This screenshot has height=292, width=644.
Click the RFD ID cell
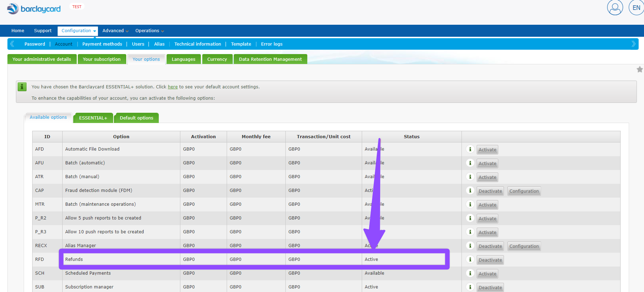(x=47, y=259)
